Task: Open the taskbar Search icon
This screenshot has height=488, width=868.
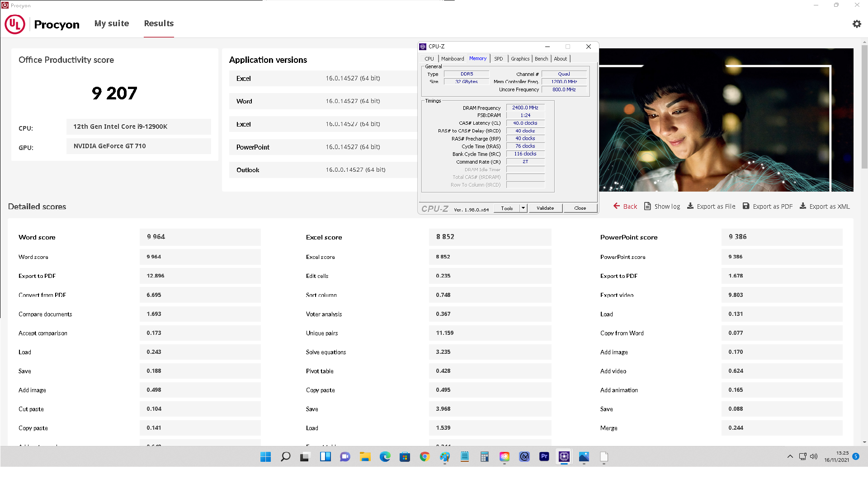Action: tap(285, 457)
